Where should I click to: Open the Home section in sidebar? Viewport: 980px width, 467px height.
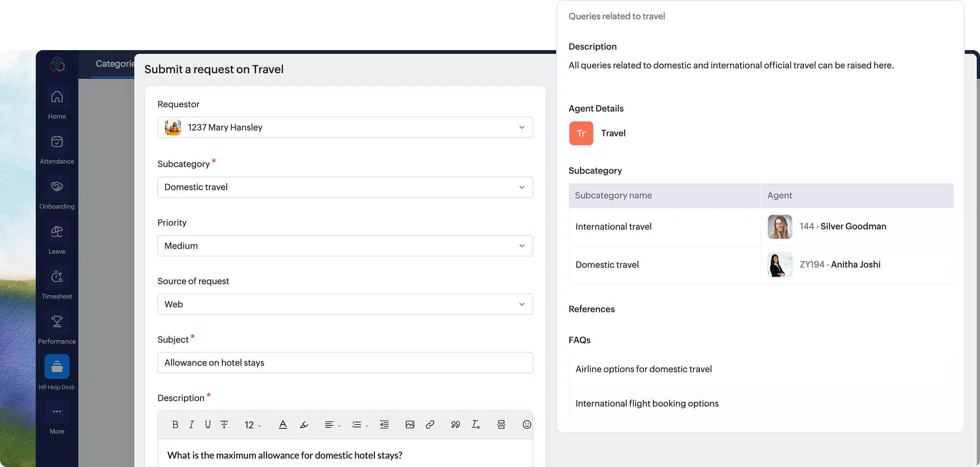pos(57,97)
